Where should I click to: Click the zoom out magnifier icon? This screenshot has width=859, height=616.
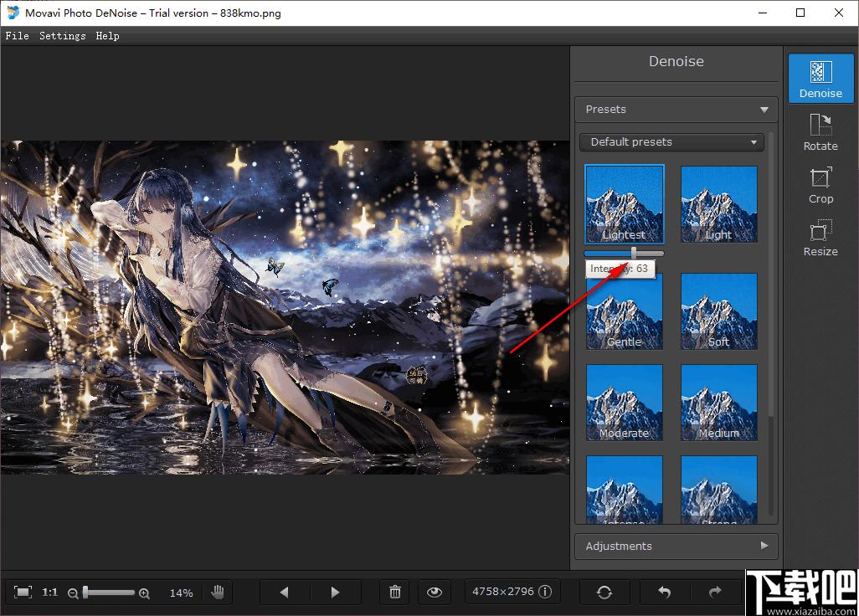pyautogui.click(x=73, y=593)
